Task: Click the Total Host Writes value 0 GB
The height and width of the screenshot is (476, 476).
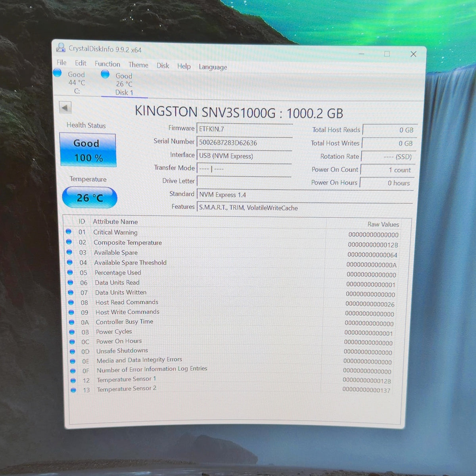Action: (x=389, y=144)
